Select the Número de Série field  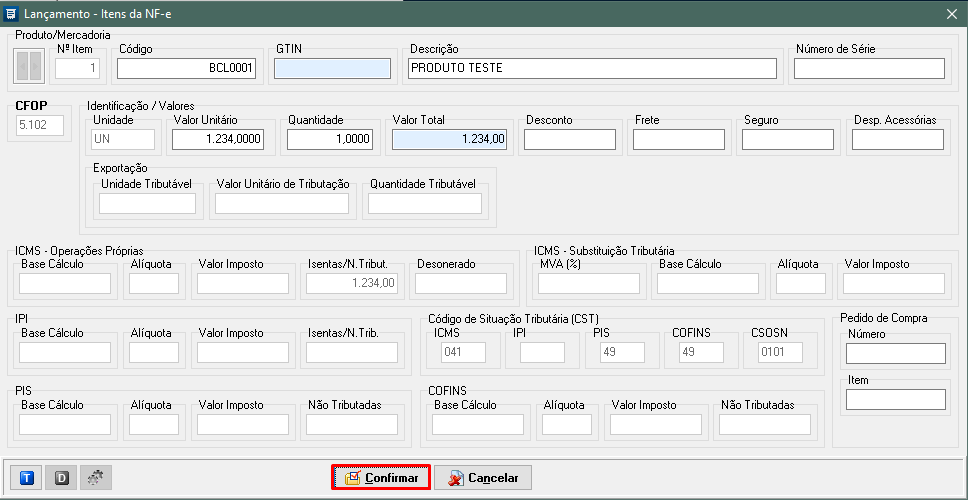[868, 68]
